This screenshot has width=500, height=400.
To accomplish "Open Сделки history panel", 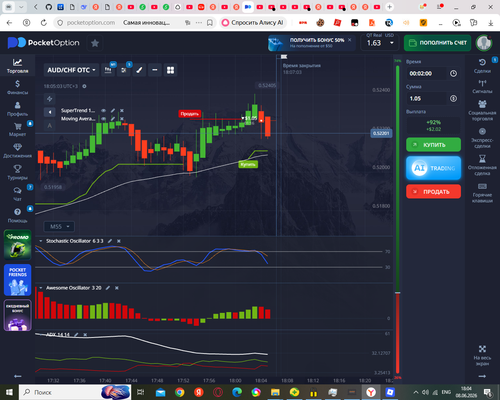I will coord(482,66).
